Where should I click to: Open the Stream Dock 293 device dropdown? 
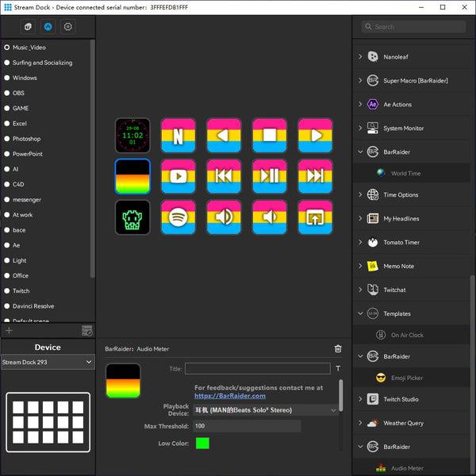48,362
